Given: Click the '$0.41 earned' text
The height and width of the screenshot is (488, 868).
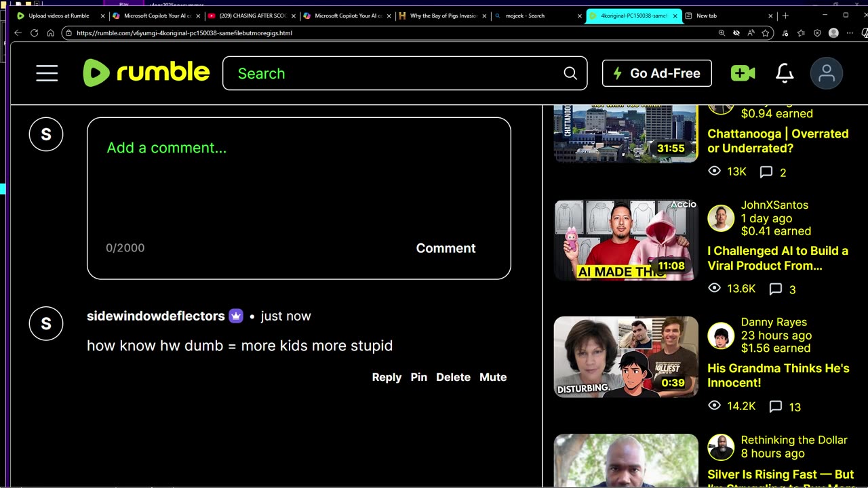Looking at the screenshot, I should [x=776, y=230].
